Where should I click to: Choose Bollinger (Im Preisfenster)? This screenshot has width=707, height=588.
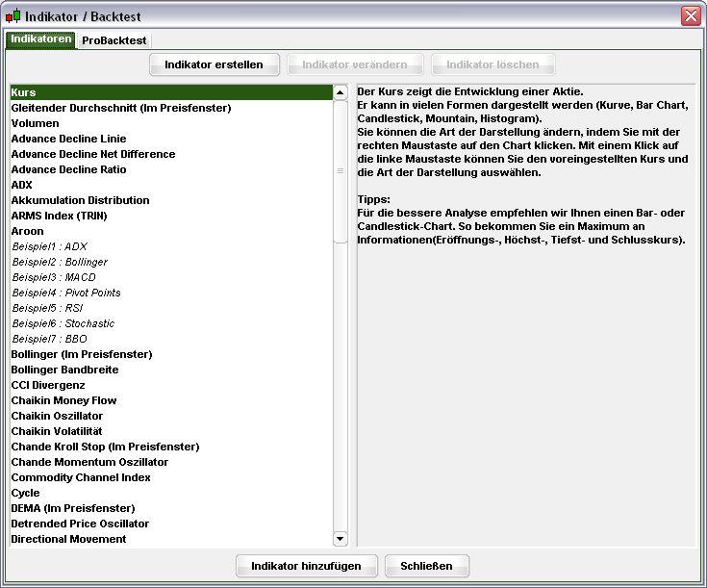(x=171, y=354)
